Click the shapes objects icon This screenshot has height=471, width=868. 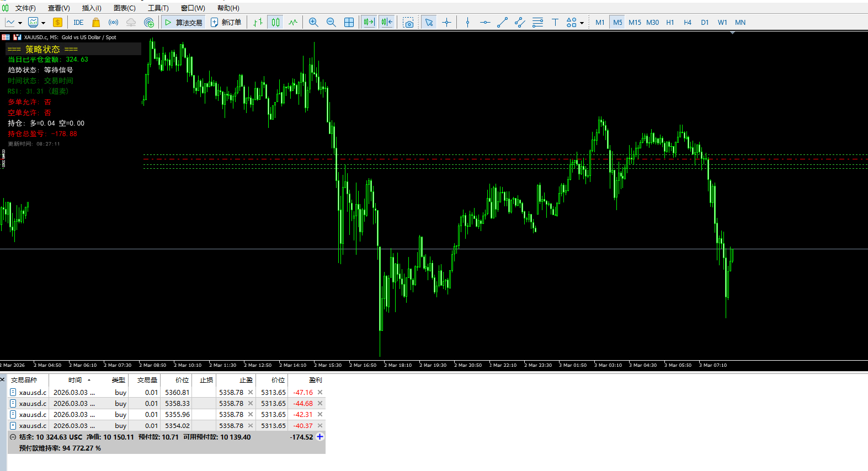point(572,22)
